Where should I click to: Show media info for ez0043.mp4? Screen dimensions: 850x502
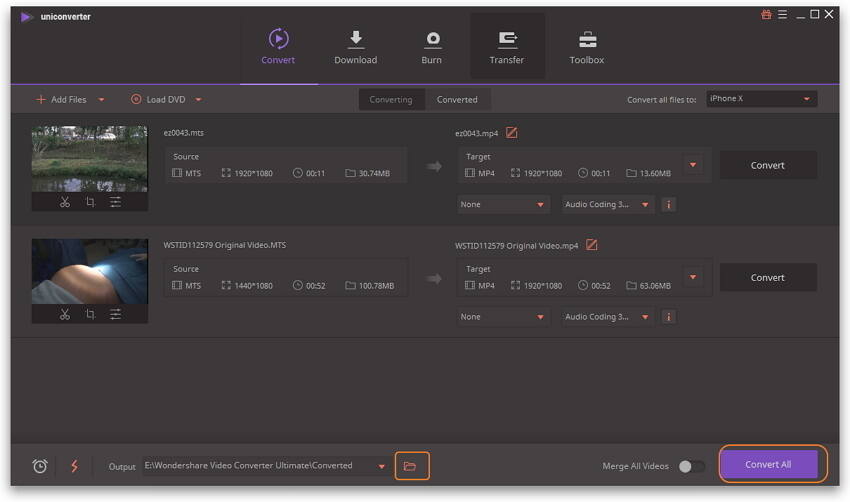[668, 205]
